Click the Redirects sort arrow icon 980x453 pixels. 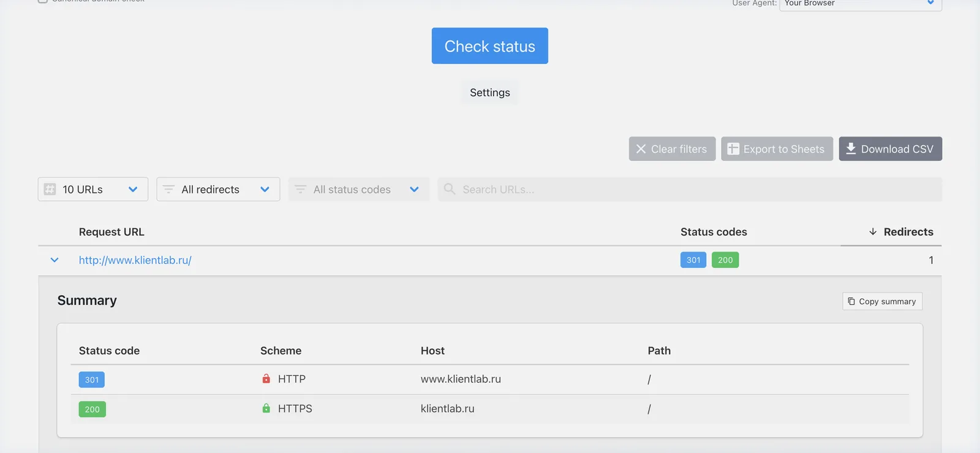(x=873, y=232)
